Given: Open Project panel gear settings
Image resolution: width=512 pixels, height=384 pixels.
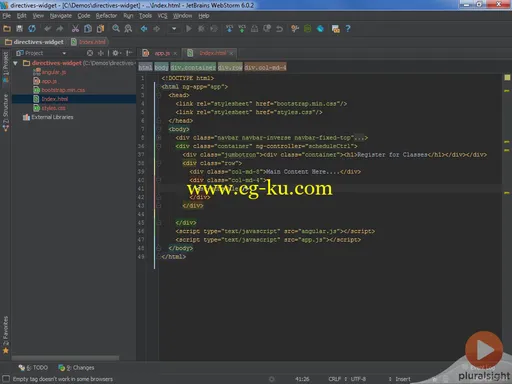Looking at the screenshot, I should (116, 53).
